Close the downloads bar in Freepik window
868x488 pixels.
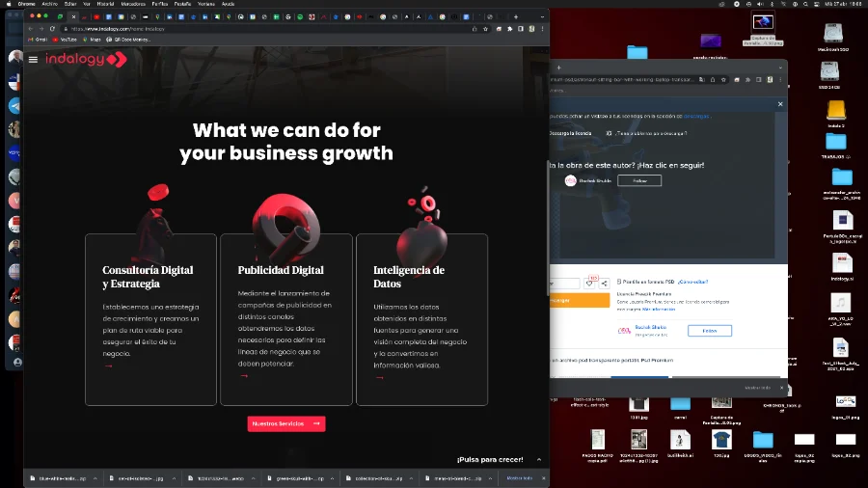point(781,388)
